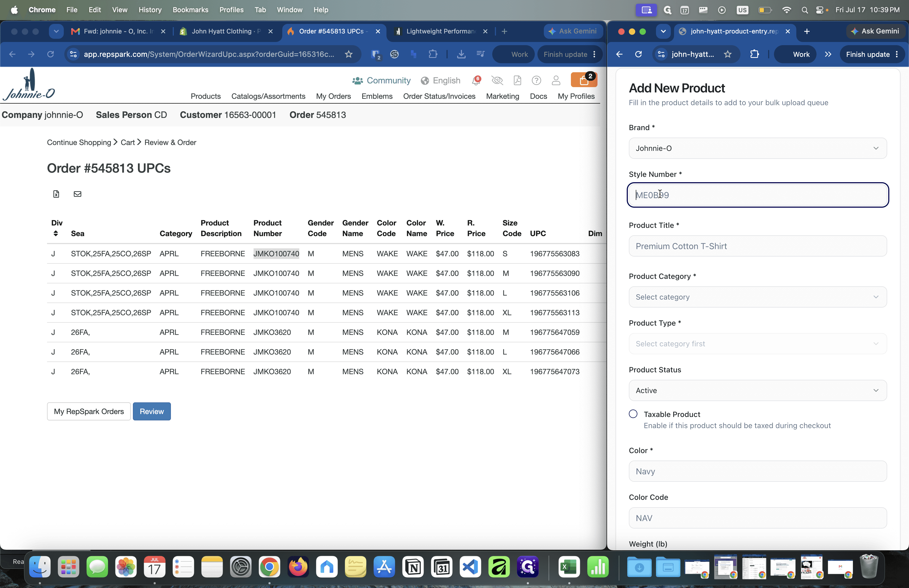
Task: Click the RepSpark address bar URL
Action: (x=209, y=54)
